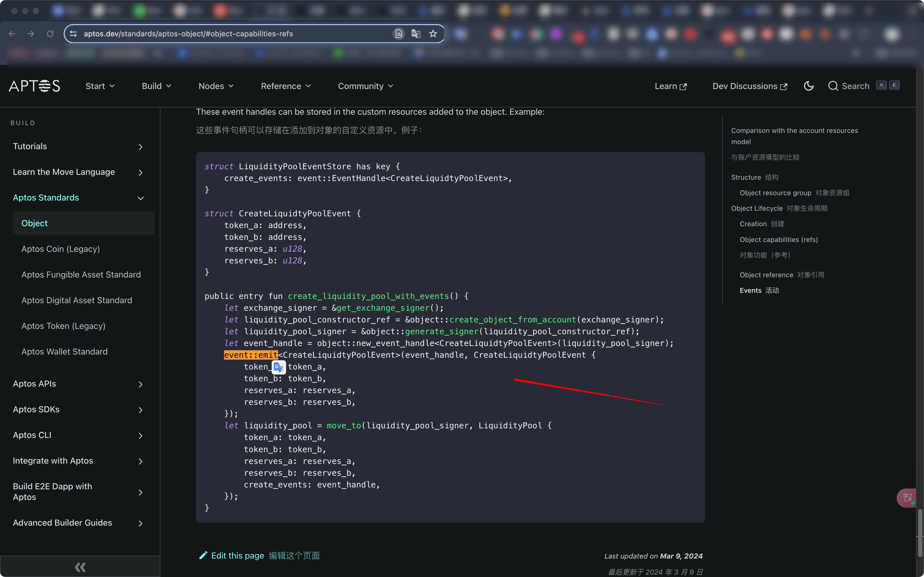Open site information icon in address bar
Image resolution: width=924 pixels, height=577 pixels.
pyautogui.click(x=73, y=34)
